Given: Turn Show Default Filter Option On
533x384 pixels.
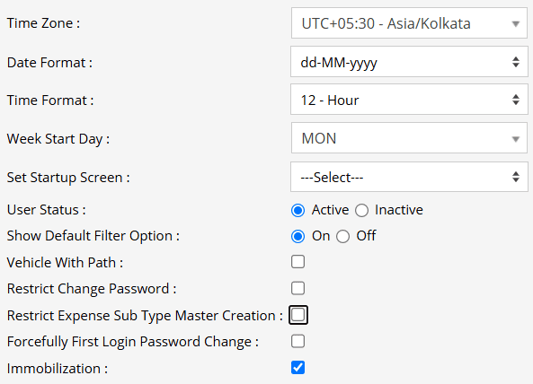Looking at the screenshot, I should click(298, 236).
